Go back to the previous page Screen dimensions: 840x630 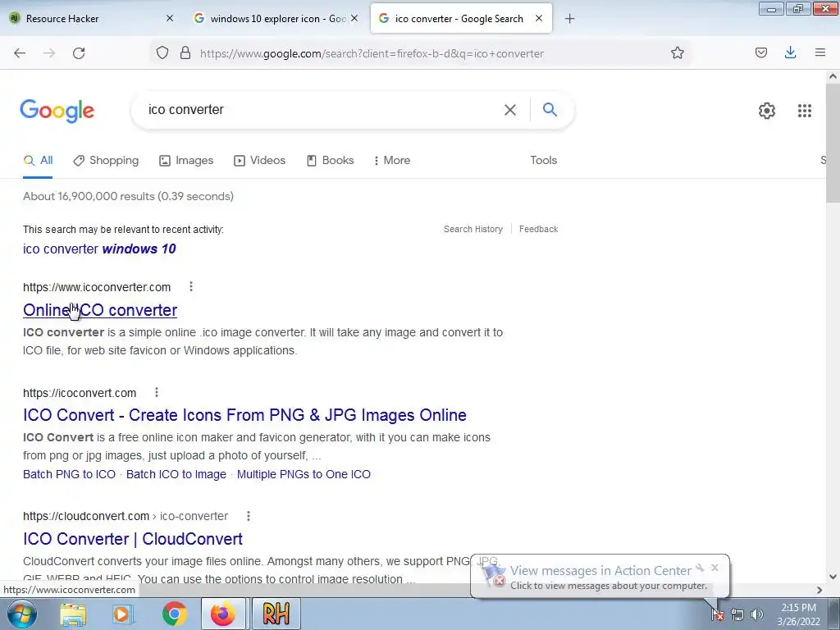click(20, 53)
